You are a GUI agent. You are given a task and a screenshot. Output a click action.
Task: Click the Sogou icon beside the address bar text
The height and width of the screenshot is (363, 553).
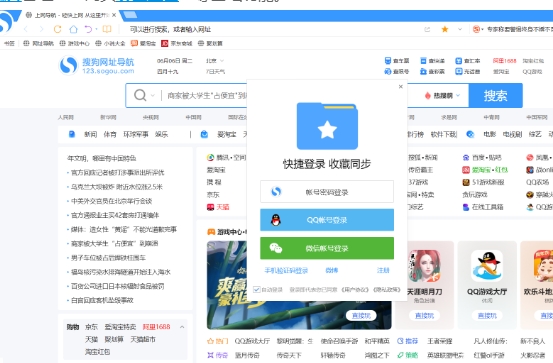pyautogui.click(x=477, y=29)
